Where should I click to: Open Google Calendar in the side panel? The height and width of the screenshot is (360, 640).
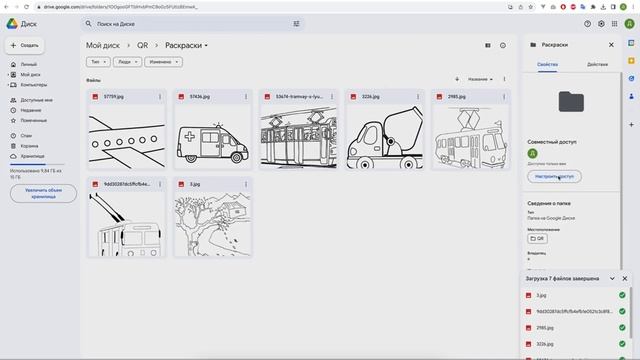(x=631, y=43)
